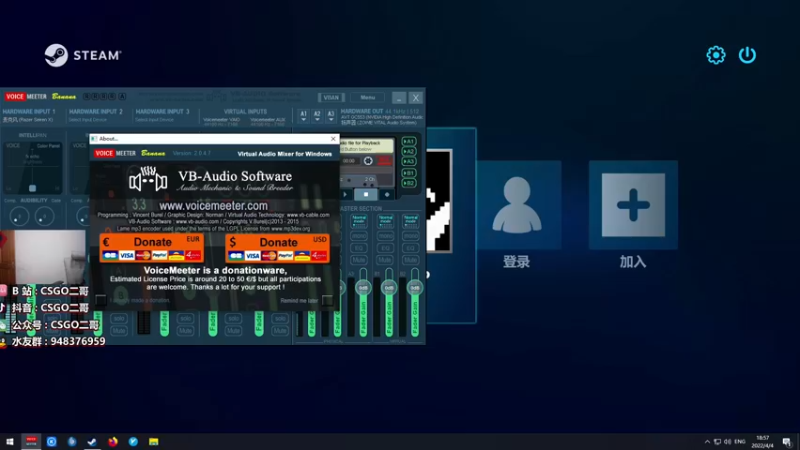Expand the A3 hardware out dropdown
The height and width of the screenshot is (450, 800).
[x=331, y=116]
